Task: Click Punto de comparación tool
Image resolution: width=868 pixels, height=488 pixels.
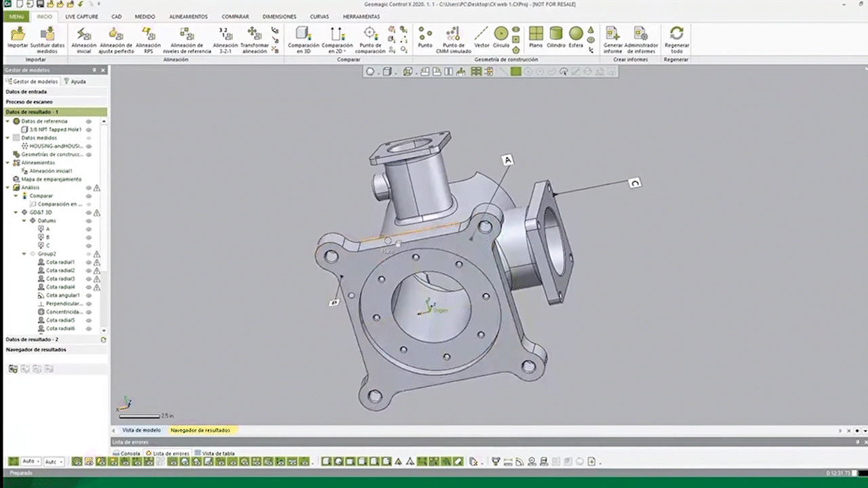Action: click(370, 39)
